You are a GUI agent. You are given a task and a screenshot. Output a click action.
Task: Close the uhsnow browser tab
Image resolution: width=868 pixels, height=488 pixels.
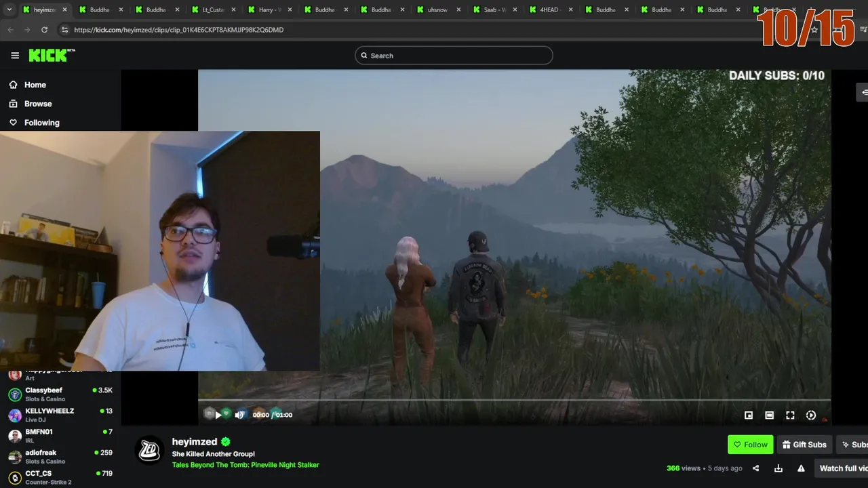458,10
